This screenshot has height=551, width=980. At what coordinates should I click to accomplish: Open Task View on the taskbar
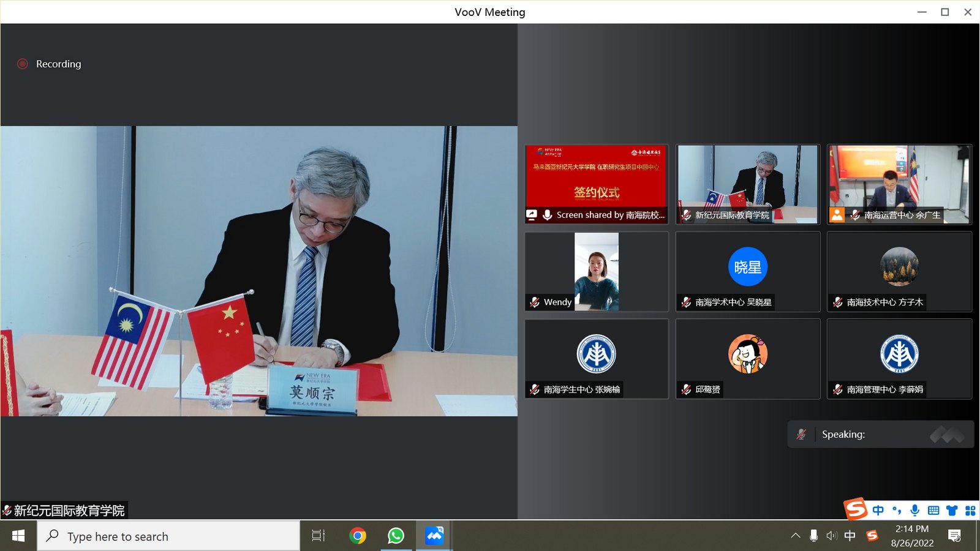pos(318,536)
